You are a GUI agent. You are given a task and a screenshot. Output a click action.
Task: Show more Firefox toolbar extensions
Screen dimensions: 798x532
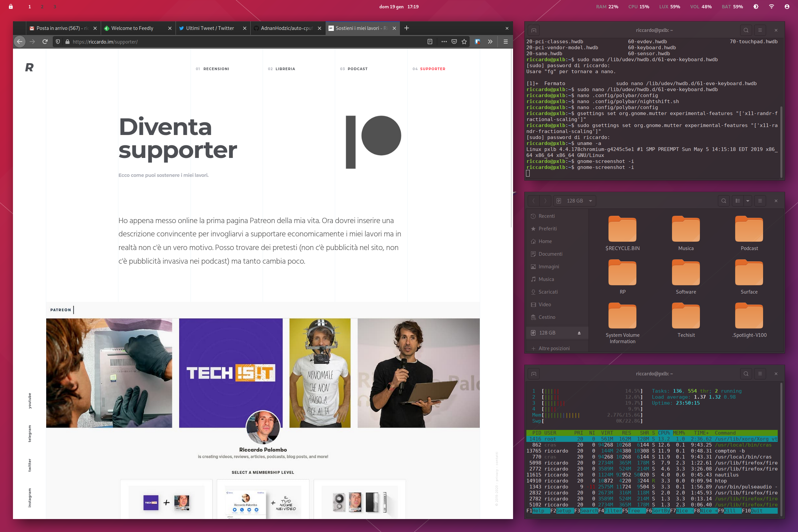[x=490, y=42]
